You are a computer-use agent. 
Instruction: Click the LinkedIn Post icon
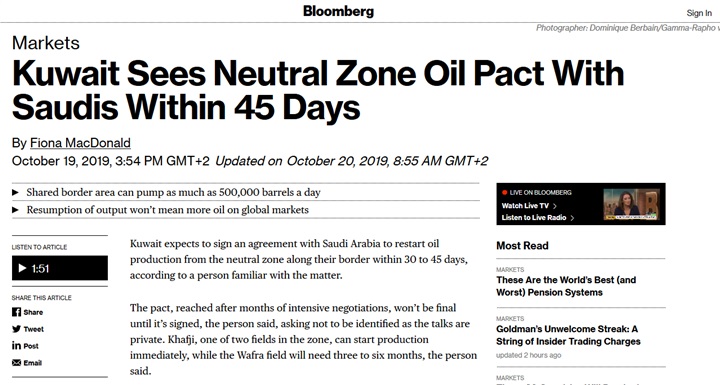pos(17,345)
